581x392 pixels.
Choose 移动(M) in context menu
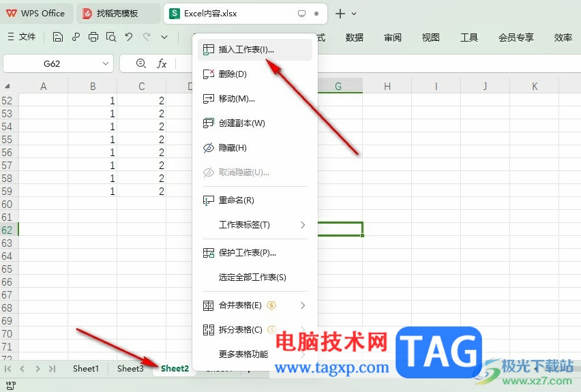[x=255, y=99]
